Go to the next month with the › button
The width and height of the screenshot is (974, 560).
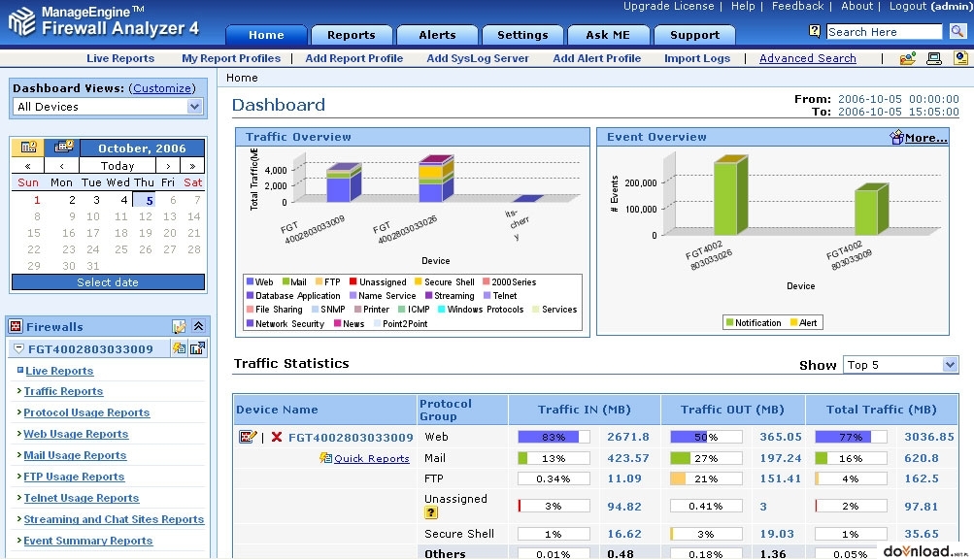(x=168, y=166)
